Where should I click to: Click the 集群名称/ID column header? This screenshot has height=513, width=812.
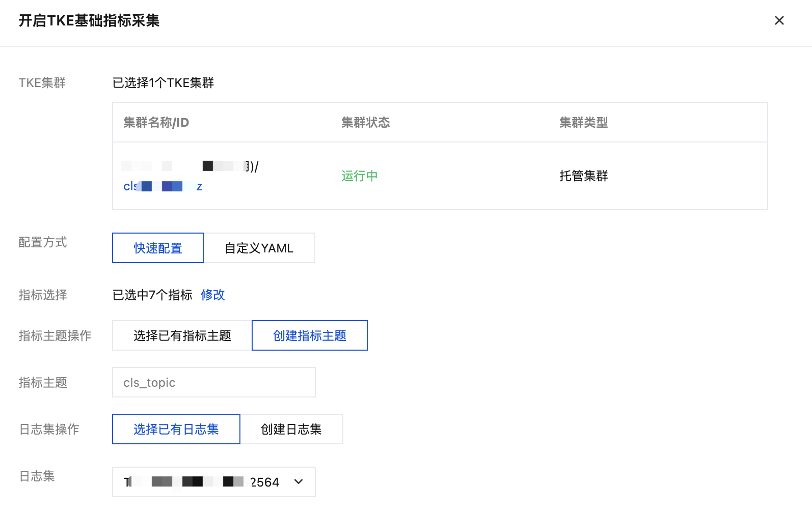156,123
